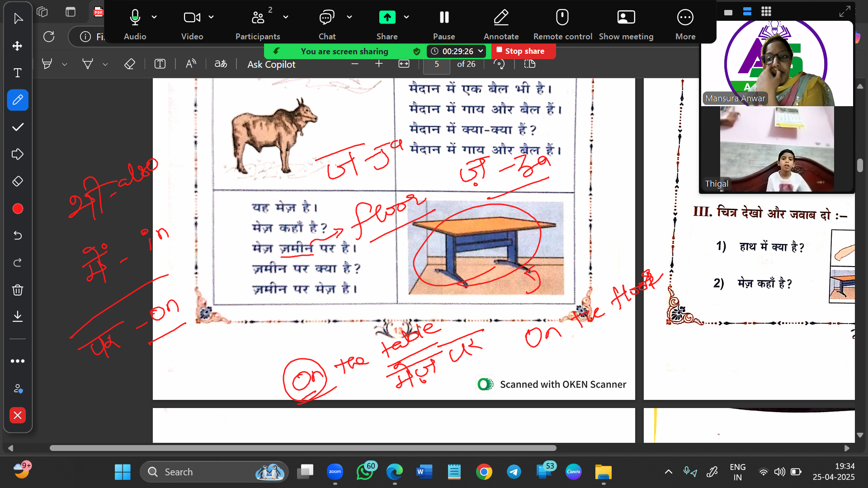Image resolution: width=868 pixels, height=488 pixels.
Task: Select the pen draw annotation tool
Action: (18, 100)
